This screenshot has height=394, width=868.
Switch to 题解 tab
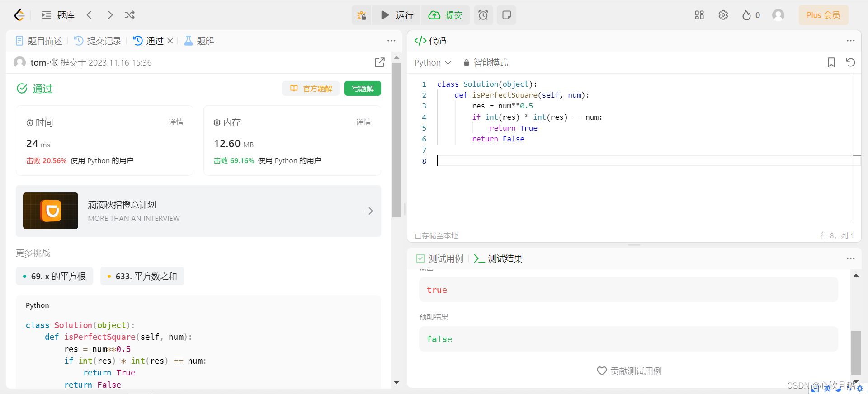(x=199, y=41)
